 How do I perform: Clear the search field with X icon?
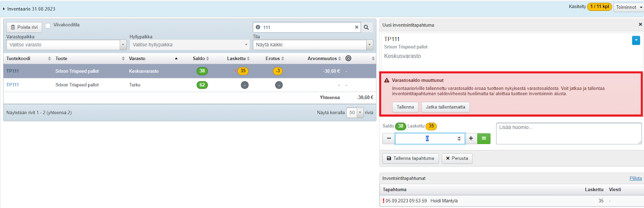tap(356, 27)
